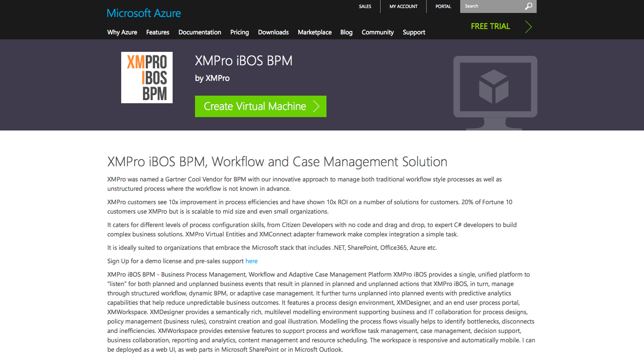This screenshot has width=644, height=362.
Task: Click the search magnifier icon
Action: [x=529, y=6]
